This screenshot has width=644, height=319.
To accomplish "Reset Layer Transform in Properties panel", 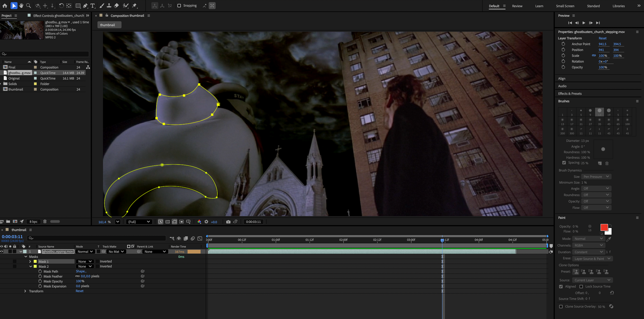I will (603, 38).
